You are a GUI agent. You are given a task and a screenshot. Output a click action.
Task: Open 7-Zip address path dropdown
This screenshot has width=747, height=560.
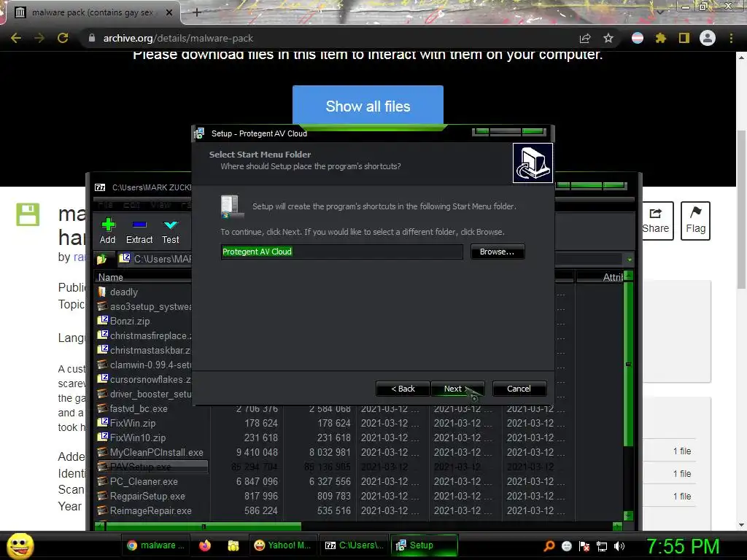pos(630,260)
